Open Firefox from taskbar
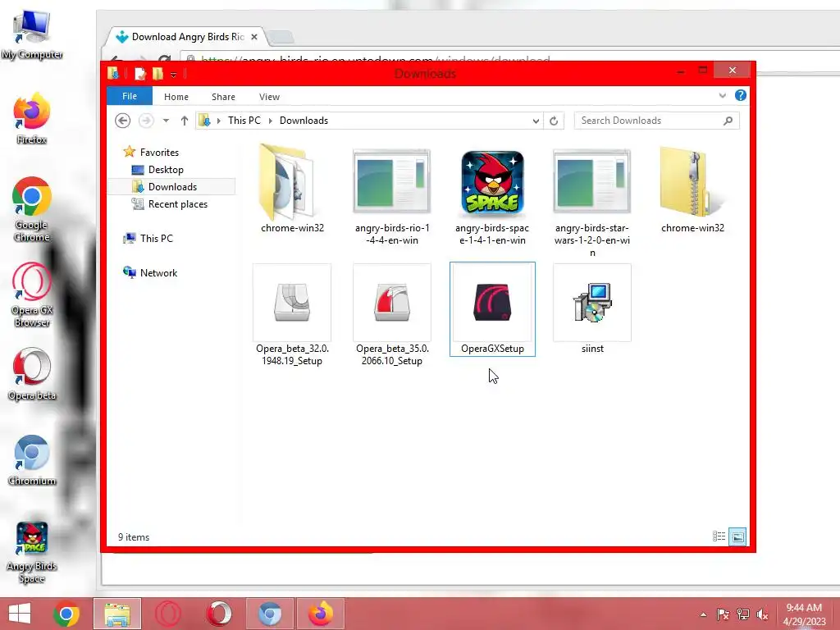The height and width of the screenshot is (630, 840). pyautogui.click(x=321, y=614)
